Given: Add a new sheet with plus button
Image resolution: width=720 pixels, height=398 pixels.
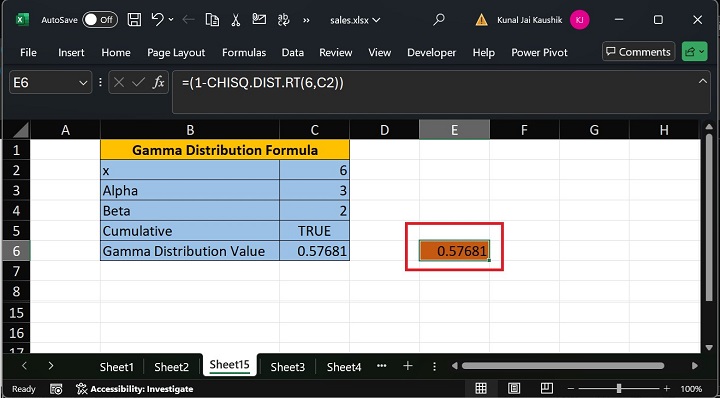Looking at the screenshot, I should pos(407,366).
